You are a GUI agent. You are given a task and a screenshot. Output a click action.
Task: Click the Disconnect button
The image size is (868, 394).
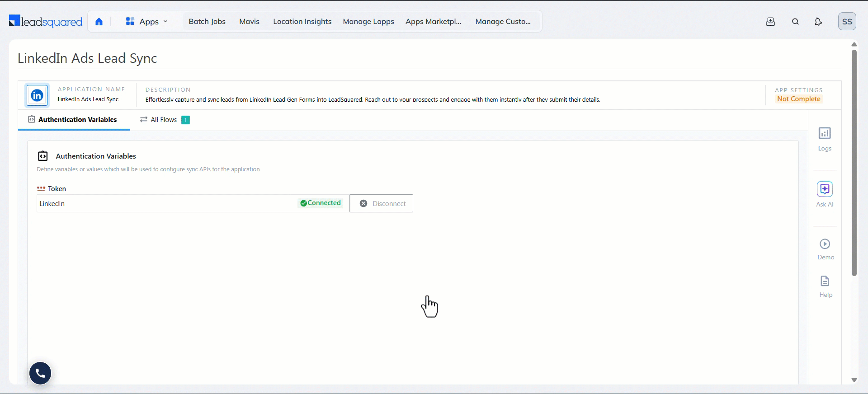point(382,203)
